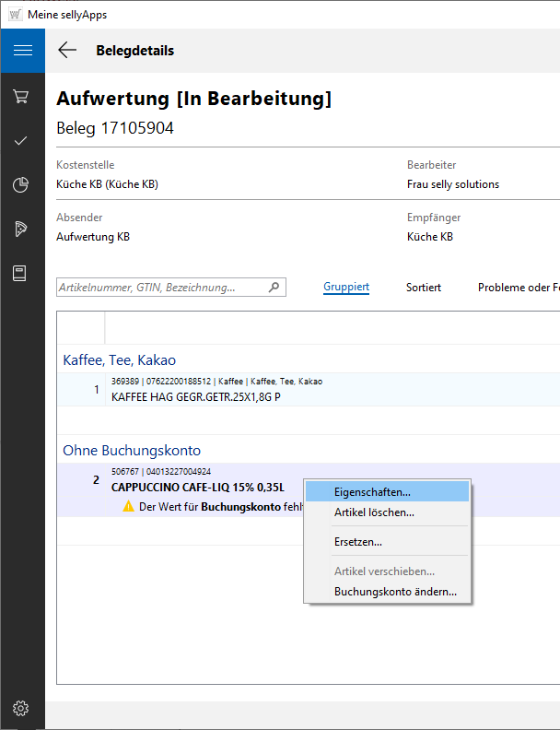Collapse the Kaffee, Tee, Kakao group
The height and width of the screenshot is (730, 560).
tap(119, 359)
